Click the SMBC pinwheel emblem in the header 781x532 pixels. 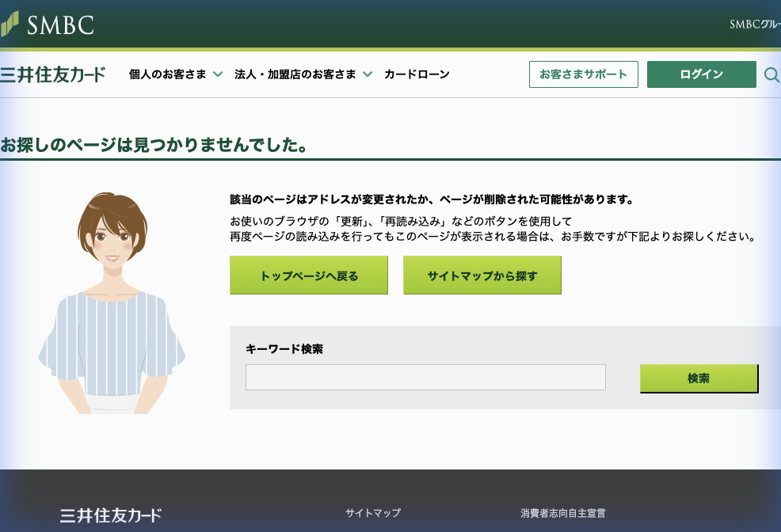[x=10, y=23]
